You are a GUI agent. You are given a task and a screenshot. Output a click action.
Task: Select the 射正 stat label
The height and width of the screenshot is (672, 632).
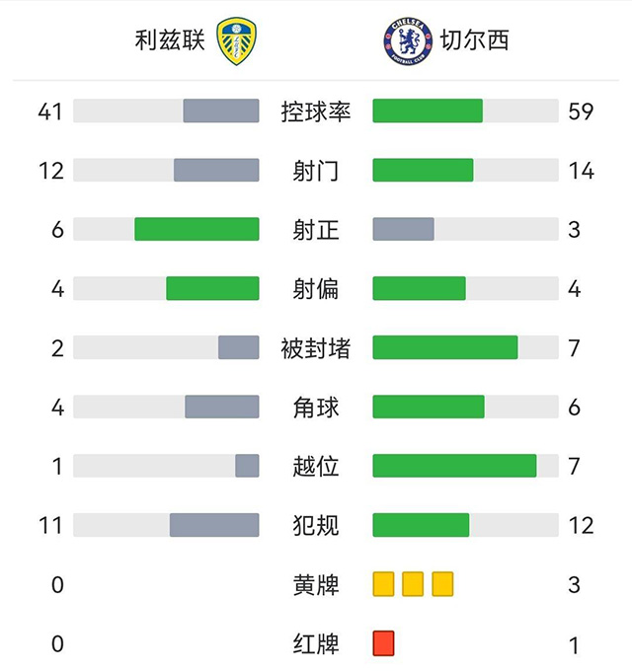pos(316,230)
